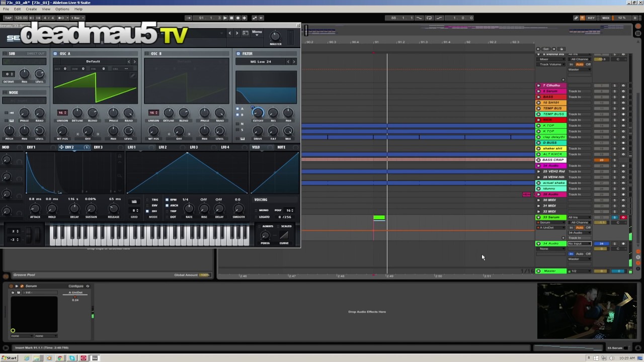Disarm recording on the 33 Serum track
644x362 pixels.
point(623,217)
